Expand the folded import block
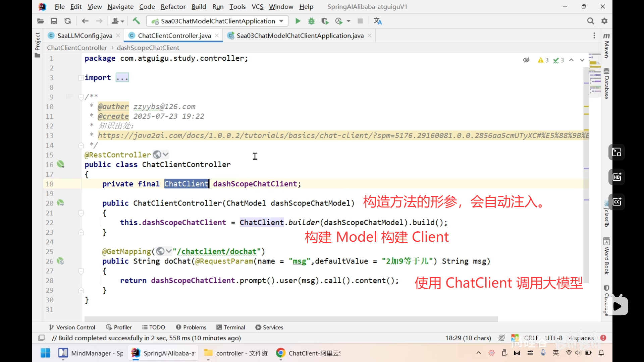This screenshot has width=644, height=362. (122, 78)
